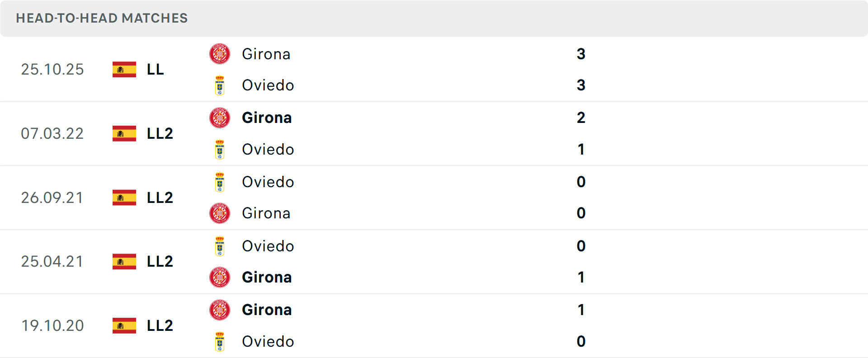Viewport: 868px width, 358px height.
Task: Select the Spain flag beside the 25.04.21 date
Action: point(123,261)
